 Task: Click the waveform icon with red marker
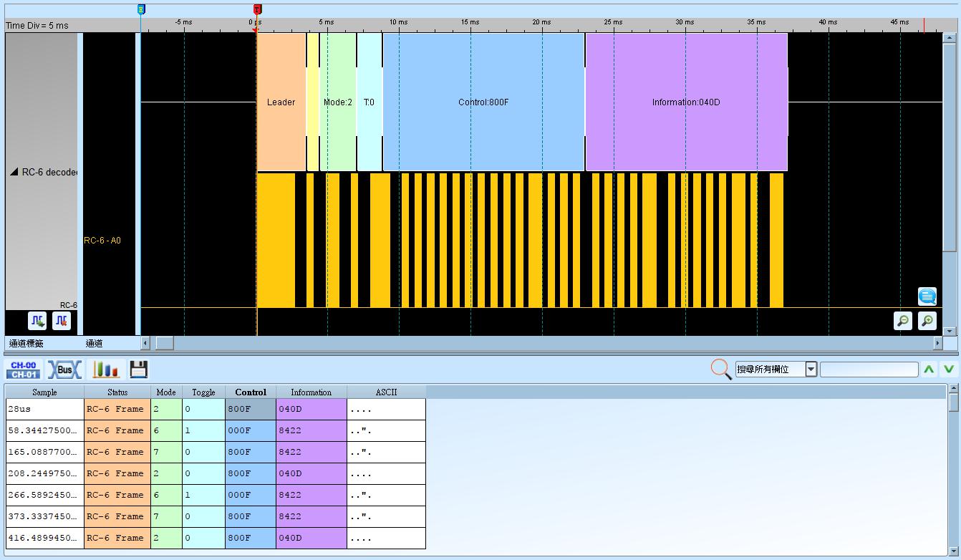tap(62, 321)
